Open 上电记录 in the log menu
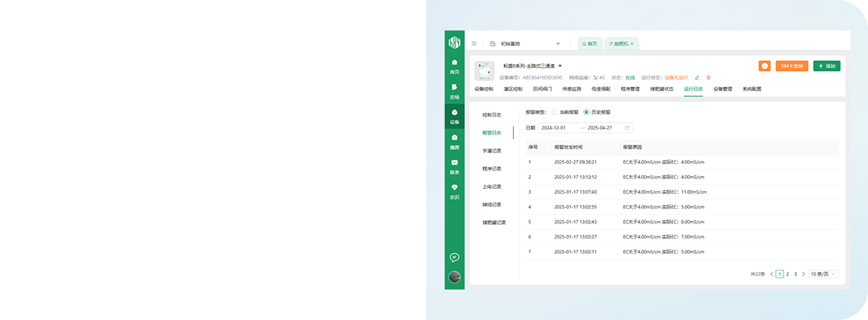This screenshot has height=320, width=868. click(492, 187)
